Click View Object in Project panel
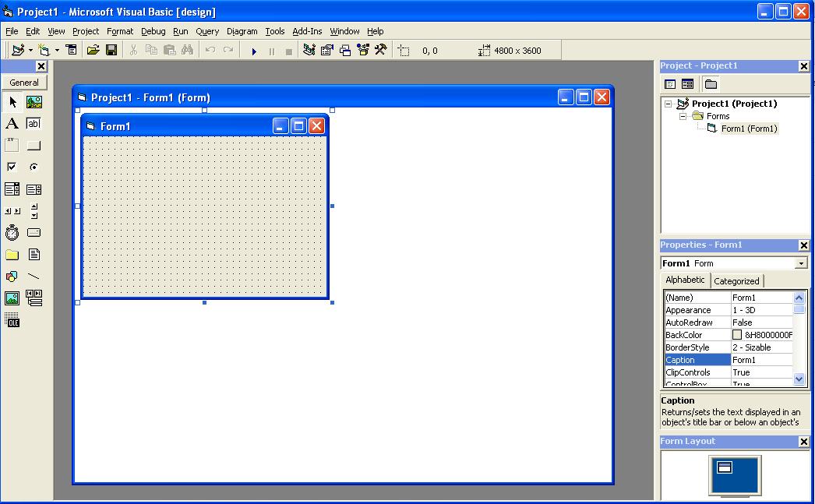The width and height of the screenshot is (815, 504). pyautogui.click(x=687, y=83)
